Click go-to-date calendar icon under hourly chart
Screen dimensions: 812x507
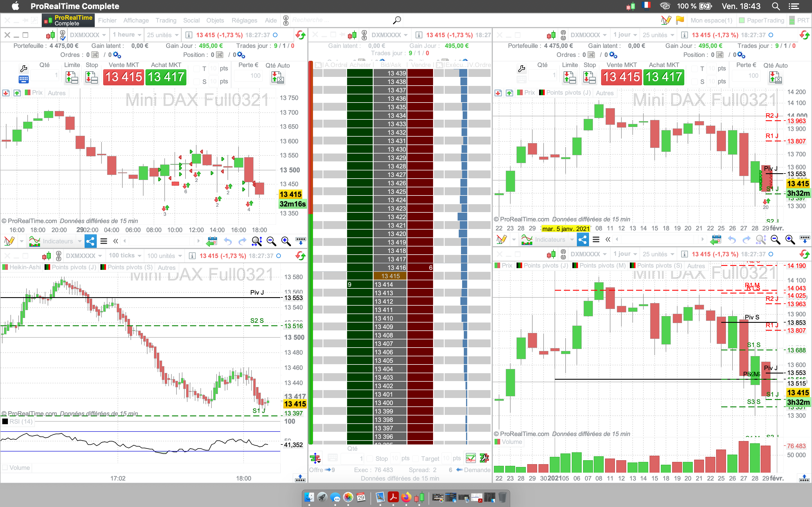(x=212, y=241)
